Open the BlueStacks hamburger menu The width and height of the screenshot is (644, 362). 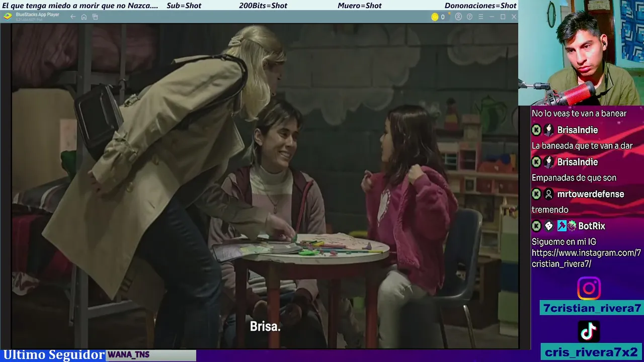480,17
